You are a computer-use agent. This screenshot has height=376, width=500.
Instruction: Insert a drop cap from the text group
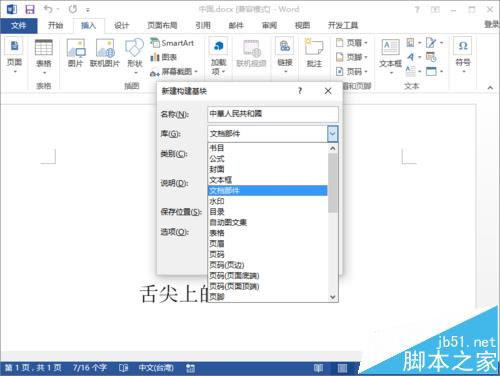[x=414, y=71]
